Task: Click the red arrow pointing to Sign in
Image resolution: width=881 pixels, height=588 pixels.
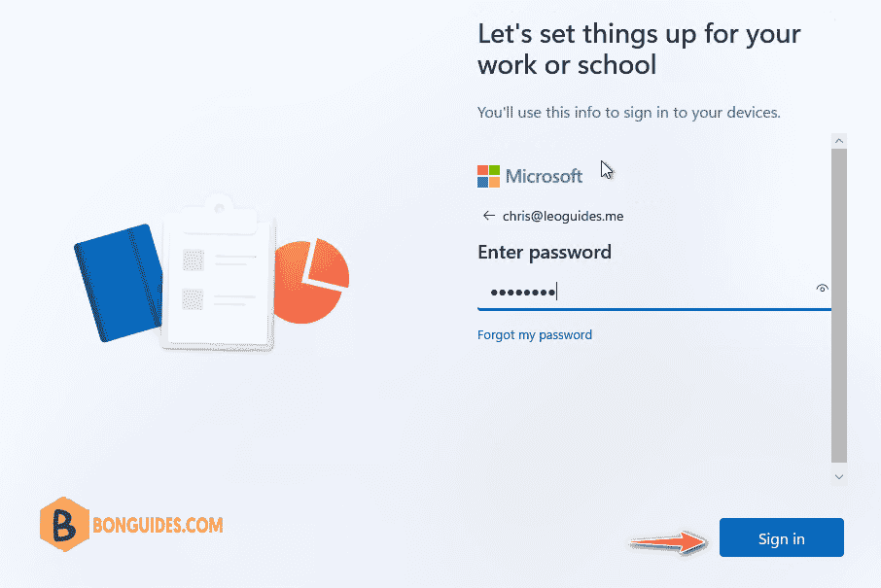Action: [669, 542]
